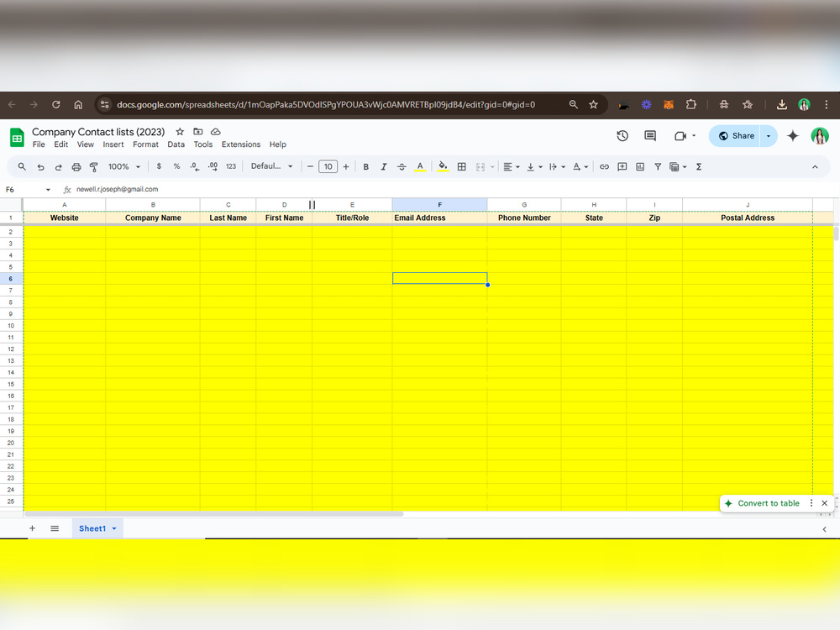Click the search menus magnifier icon

22,166
